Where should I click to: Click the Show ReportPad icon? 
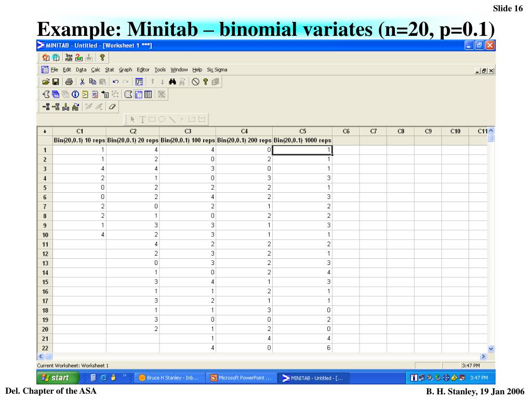click(x=95, y=95)
